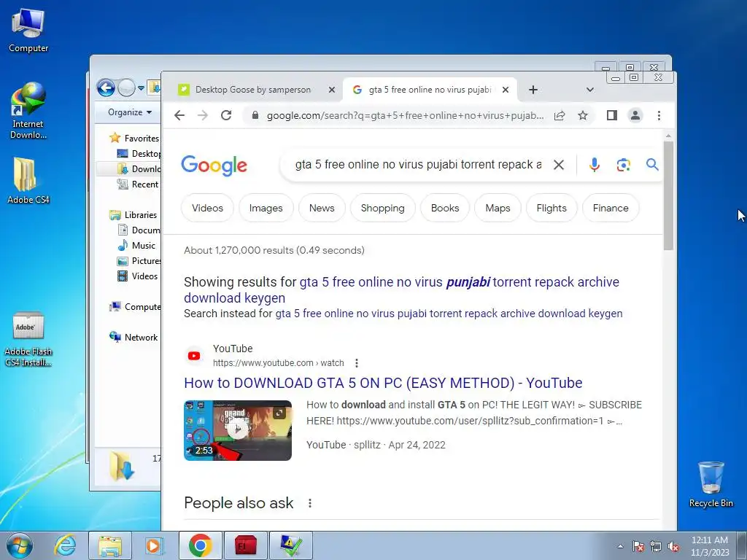This screenshot has width=747, height=560.
Task: Search instead for pujabi original query
Action: (x=449, y=314)
